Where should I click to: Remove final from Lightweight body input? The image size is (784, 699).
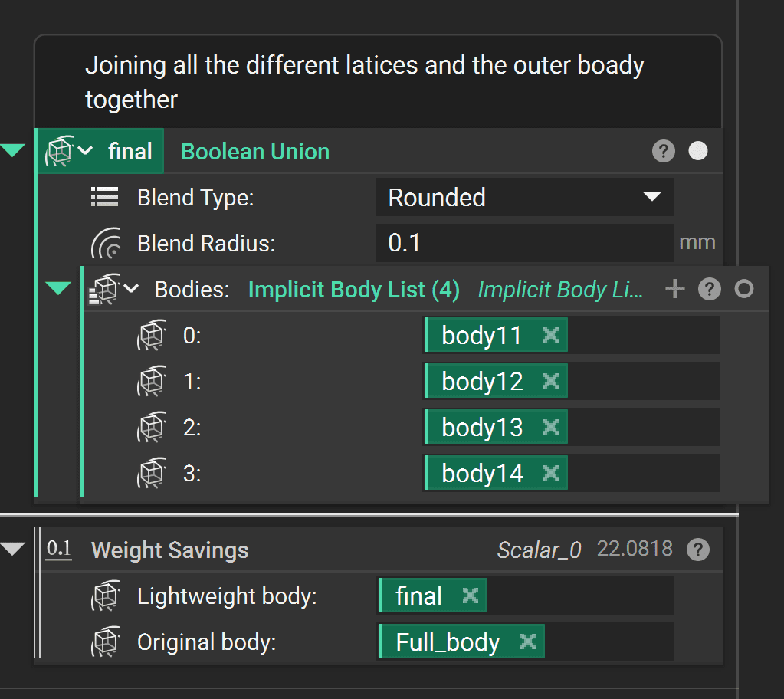[470, 596]
